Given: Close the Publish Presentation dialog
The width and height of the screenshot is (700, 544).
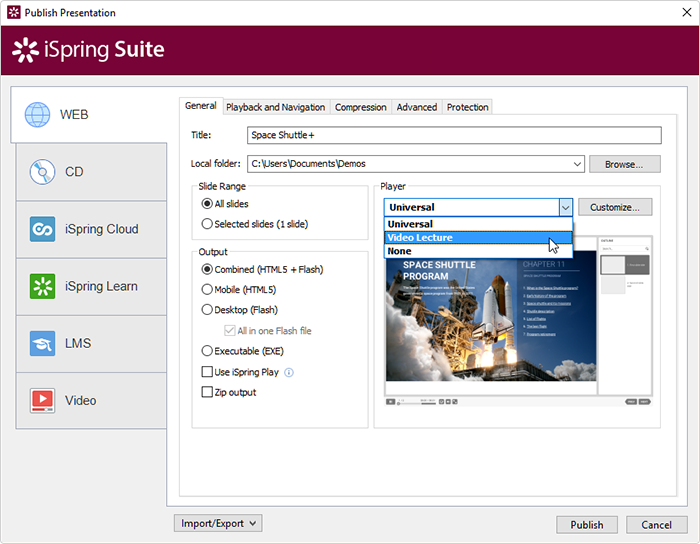Looking at the screenshot, I should pos(687,12).
